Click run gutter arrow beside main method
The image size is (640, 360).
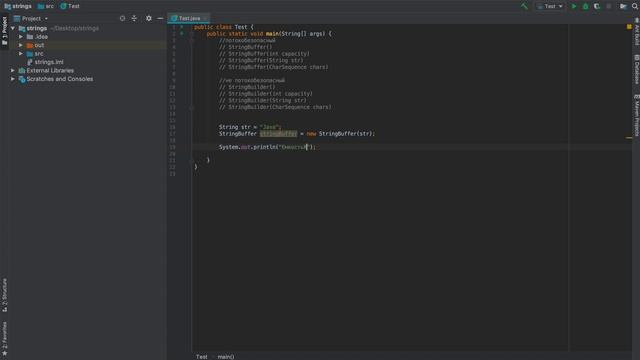coord(182,33)
